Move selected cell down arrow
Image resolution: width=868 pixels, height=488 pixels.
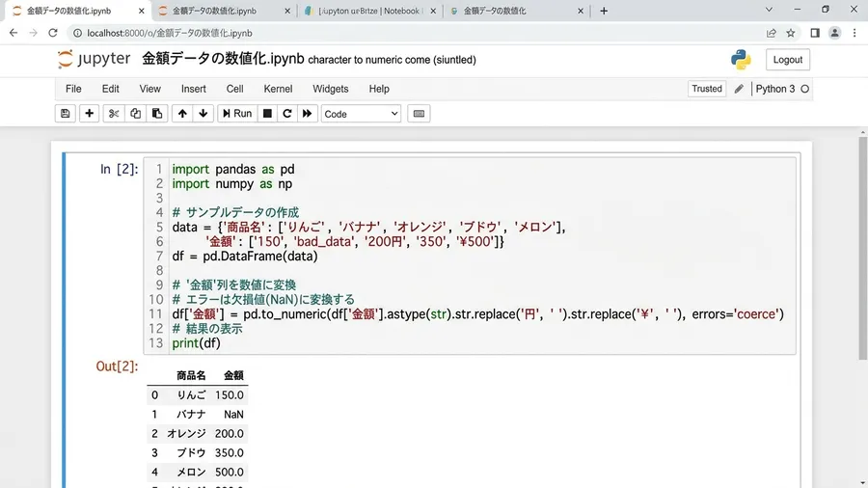203,114
